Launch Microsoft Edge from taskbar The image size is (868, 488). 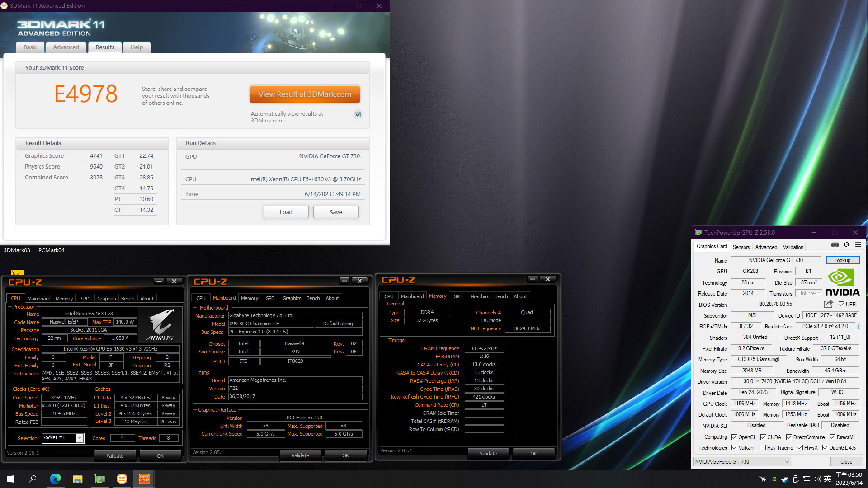[55, 479]
